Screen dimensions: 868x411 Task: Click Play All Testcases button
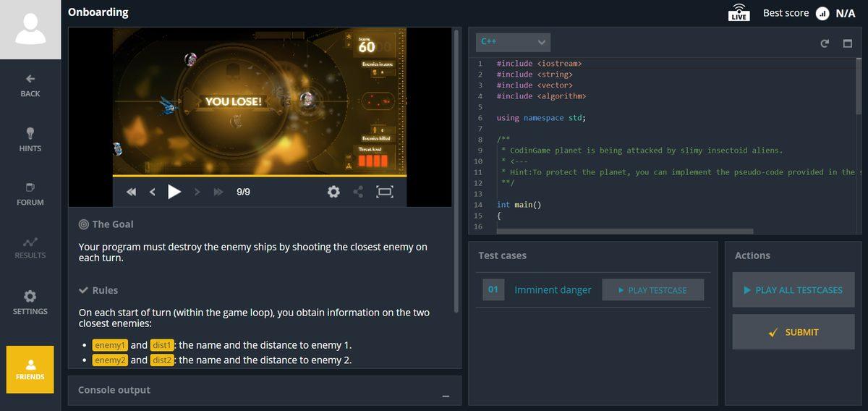pyautogui.click(x=793, y=290)
